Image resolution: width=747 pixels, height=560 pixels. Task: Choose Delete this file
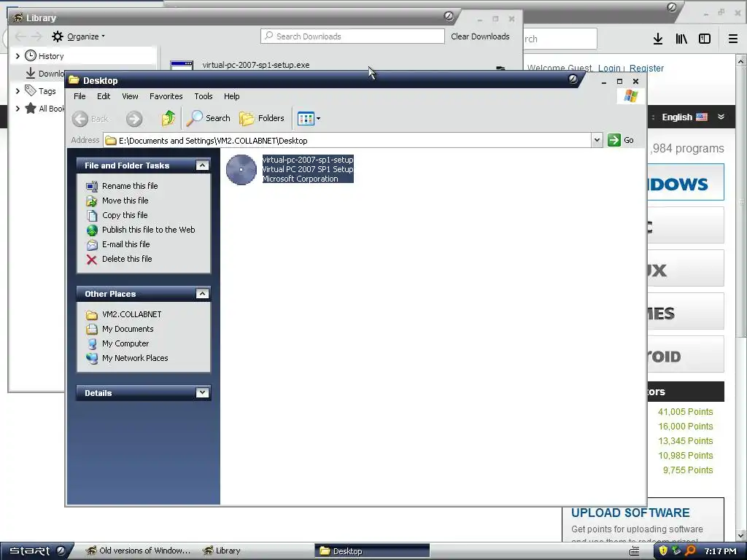[x=127, y=259]
